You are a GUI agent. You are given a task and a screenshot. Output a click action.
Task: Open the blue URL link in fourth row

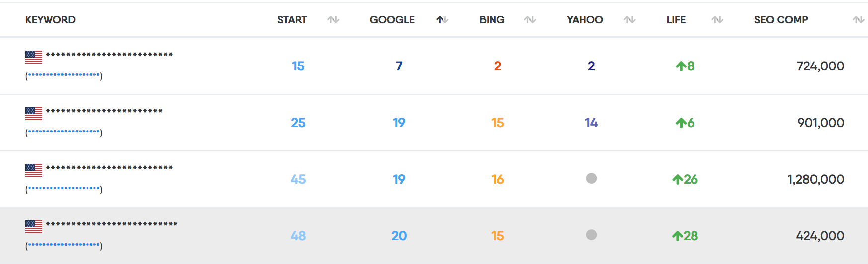[64, 245]
